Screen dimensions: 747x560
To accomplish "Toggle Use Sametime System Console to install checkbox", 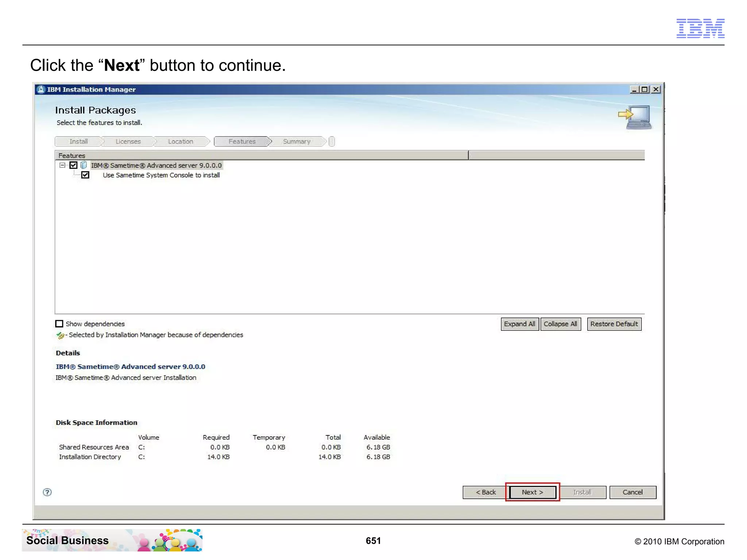I will pyautogui.click(x=85, y=175).
